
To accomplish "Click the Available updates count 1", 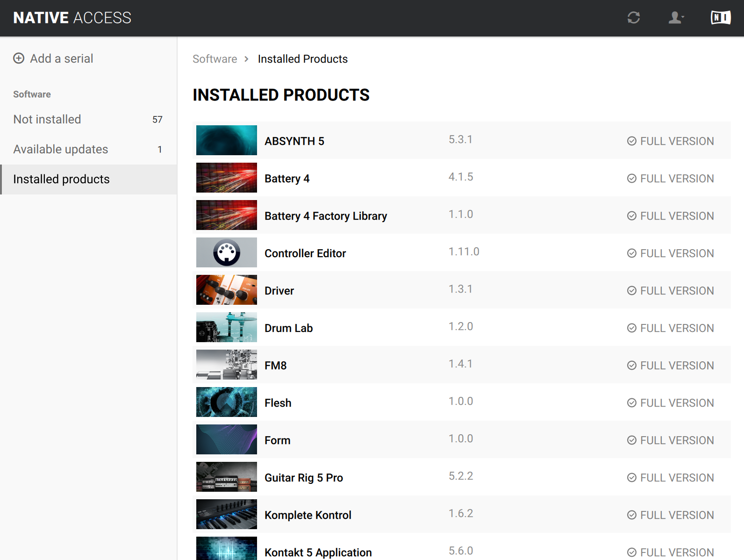I will coord(160,150).
